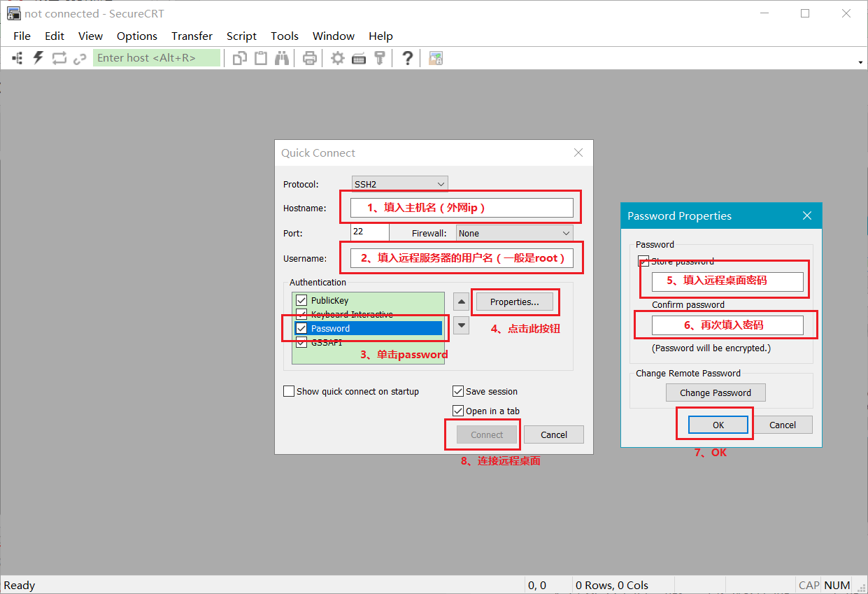Click Cancel in Quick Connect dialog

click(554, 434)
